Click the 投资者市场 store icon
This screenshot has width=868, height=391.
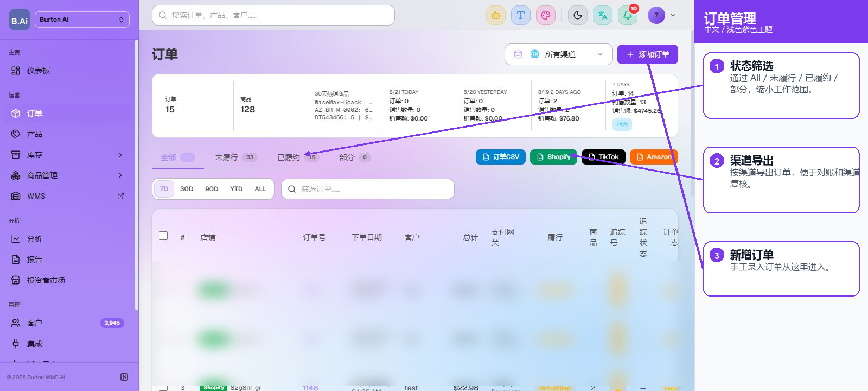(16, 280)
